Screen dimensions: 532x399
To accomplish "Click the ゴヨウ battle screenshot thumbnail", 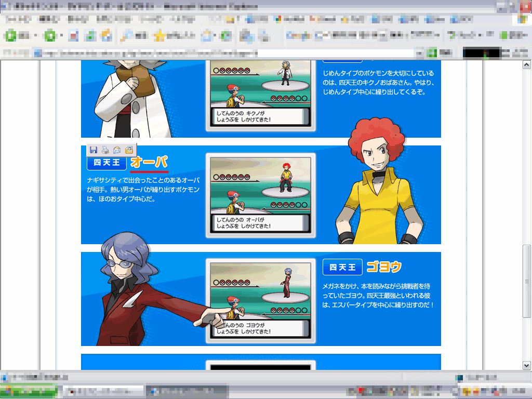I will coord(261,301).
